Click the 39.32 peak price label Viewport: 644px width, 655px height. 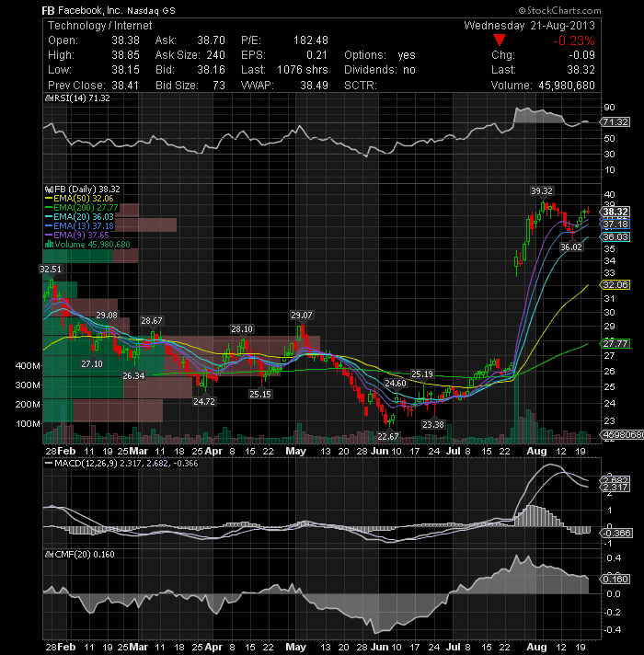point(542,191)
